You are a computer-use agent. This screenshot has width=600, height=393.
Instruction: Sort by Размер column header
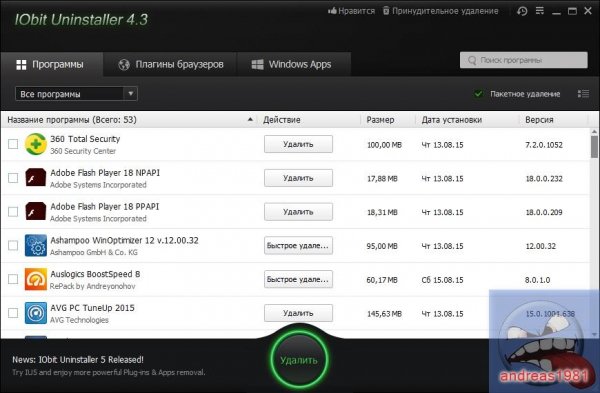(388, 120)
